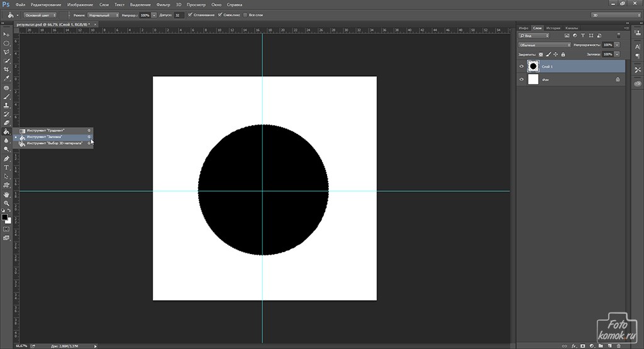Open the "Фильтр" menu
This screenshot has height=349, width=644.
[163, 4]
